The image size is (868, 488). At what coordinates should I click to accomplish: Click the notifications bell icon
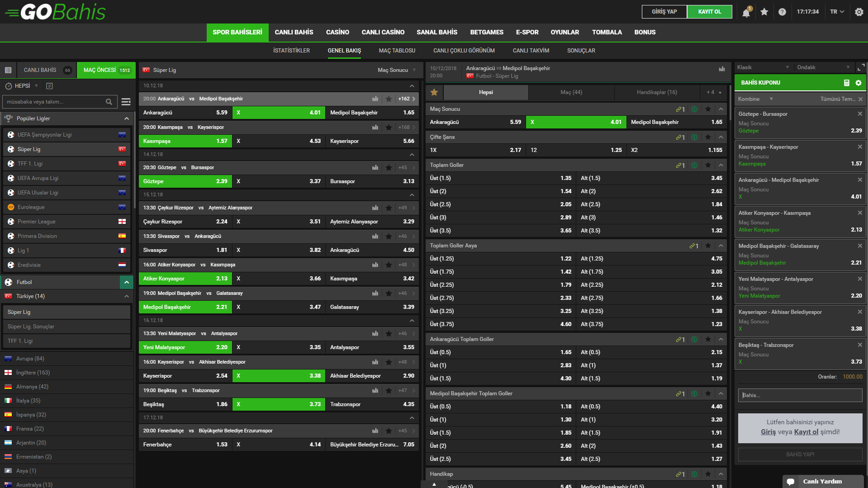pyautogui.click(x=746, y=12)
